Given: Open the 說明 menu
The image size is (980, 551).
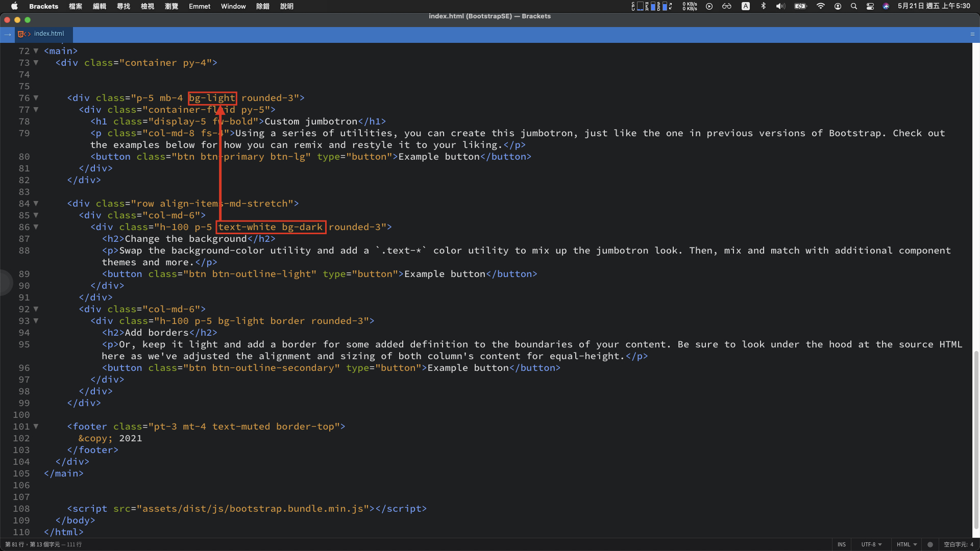Looking at the screenshot, I should (287, 6).
